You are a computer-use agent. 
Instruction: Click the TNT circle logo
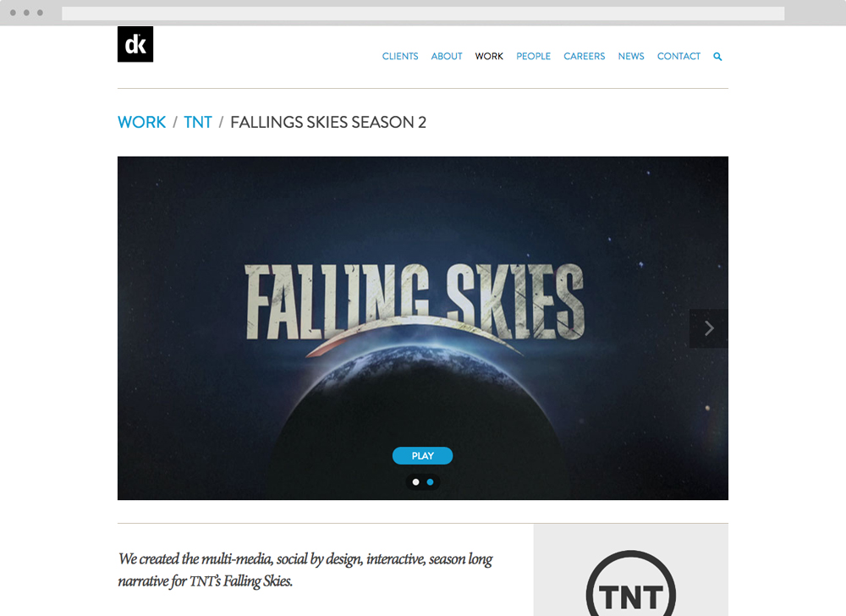631,584
